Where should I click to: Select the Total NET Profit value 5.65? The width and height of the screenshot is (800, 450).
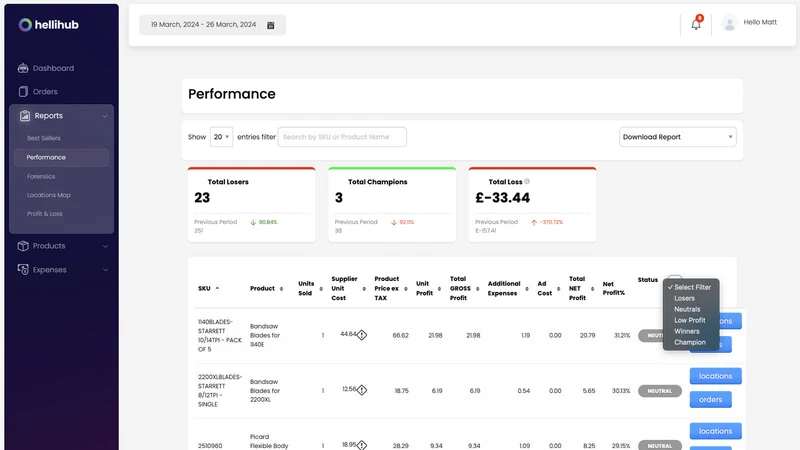point(589,391)
